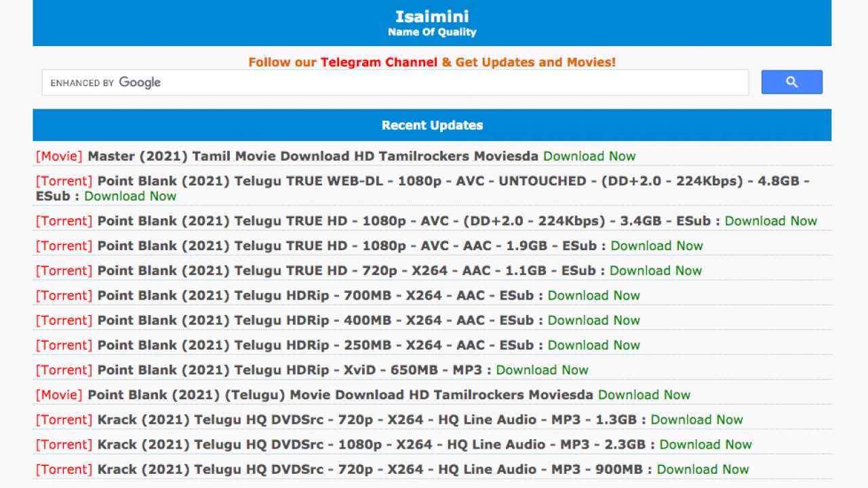Click Download Now for Point Blank HDRip 400MB
Image resolution: width=868 pixels, height=488 pixels.
(x=594, y=320)
